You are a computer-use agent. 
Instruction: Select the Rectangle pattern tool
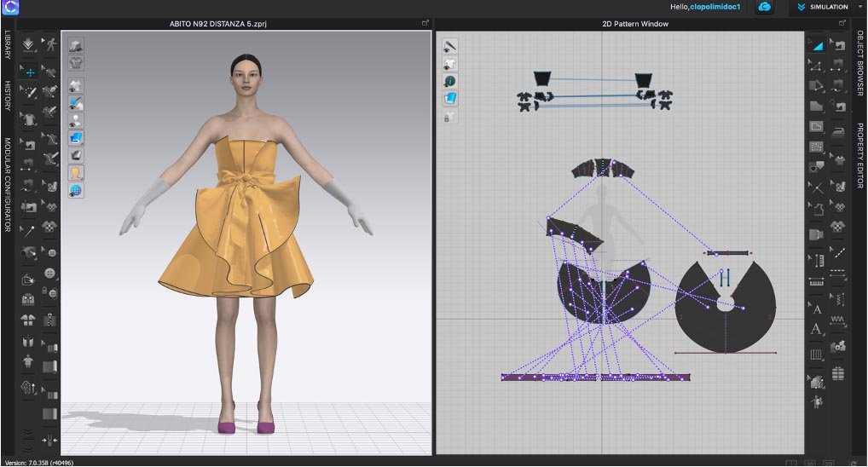816,107
